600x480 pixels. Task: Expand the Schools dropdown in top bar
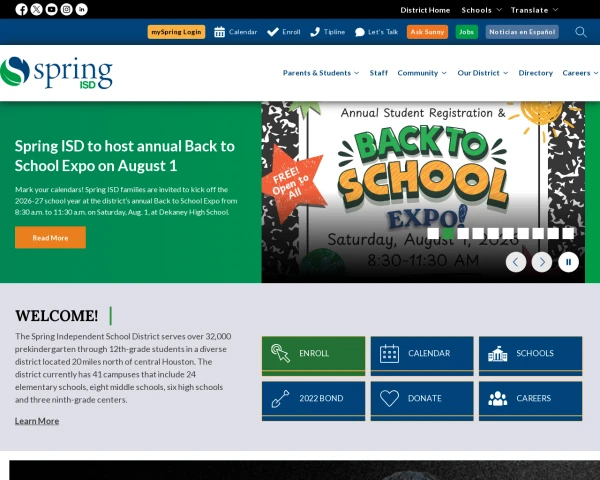click(x=481, y=10)
